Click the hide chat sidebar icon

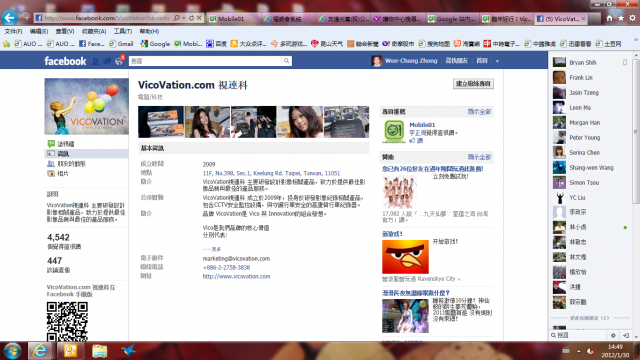(626, 335)
